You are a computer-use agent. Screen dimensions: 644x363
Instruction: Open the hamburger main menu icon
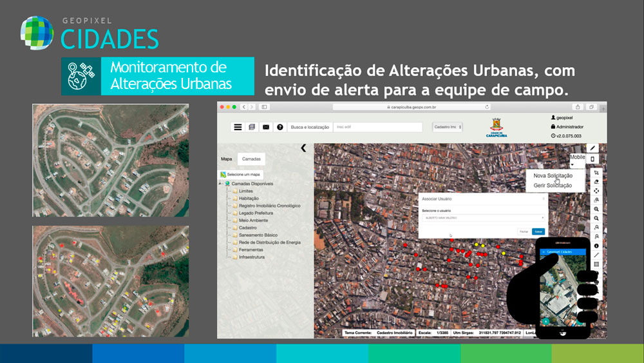pos(238,127)
